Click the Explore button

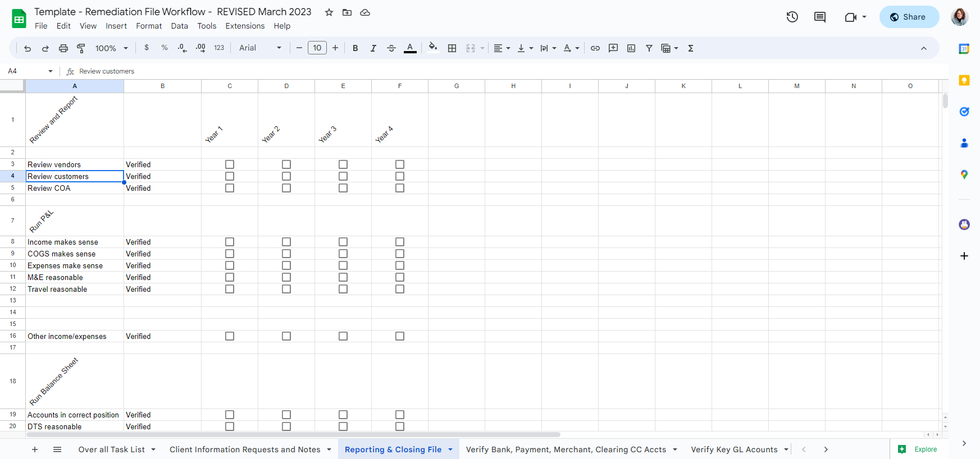918,449
